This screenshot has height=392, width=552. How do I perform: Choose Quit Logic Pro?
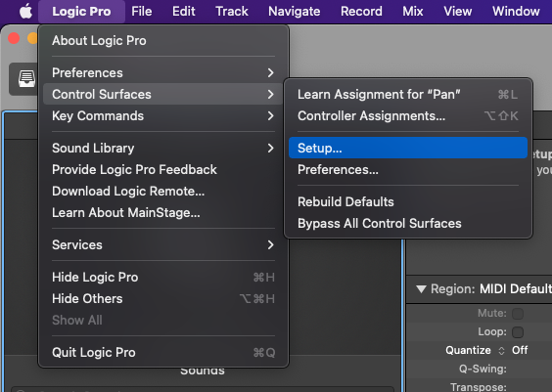pyautogui.click(x=163, y=352)
